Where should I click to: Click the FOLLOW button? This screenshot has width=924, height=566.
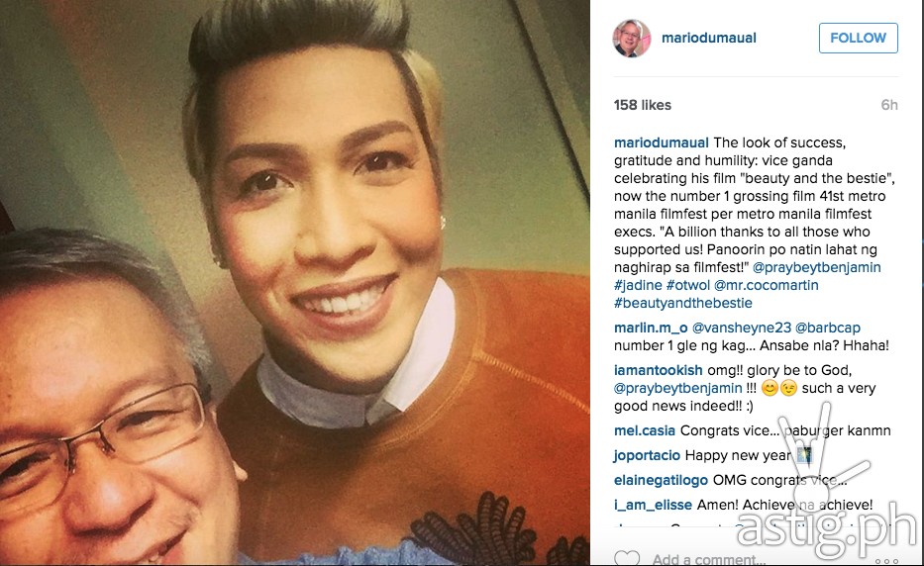(858, 38)
